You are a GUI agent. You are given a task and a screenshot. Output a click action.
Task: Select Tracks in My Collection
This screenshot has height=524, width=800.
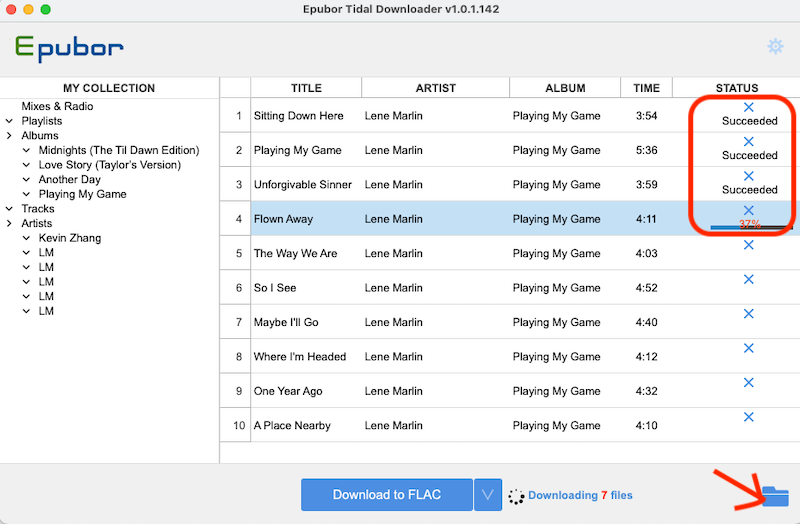(38, 209)
